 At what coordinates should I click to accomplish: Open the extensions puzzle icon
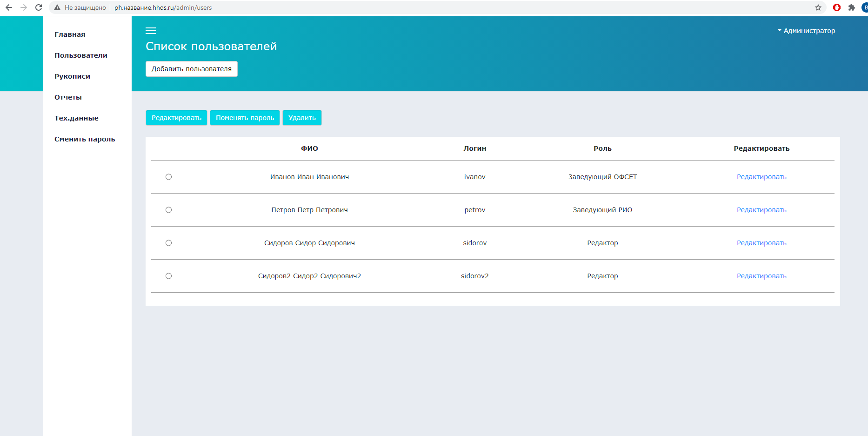(x=852, y=7)
